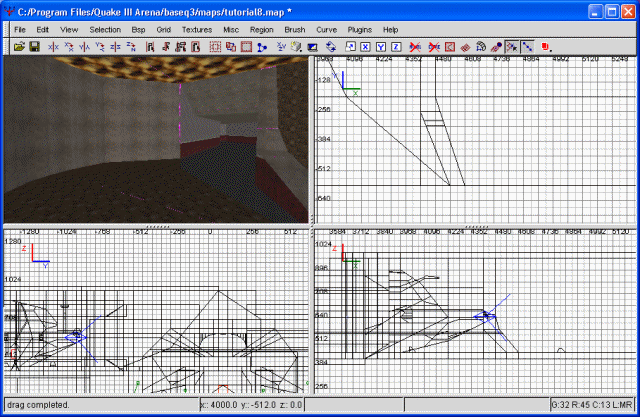Open a map file with folder icon
The height and width of the screenshot is (417, 640).
point(19,47)
